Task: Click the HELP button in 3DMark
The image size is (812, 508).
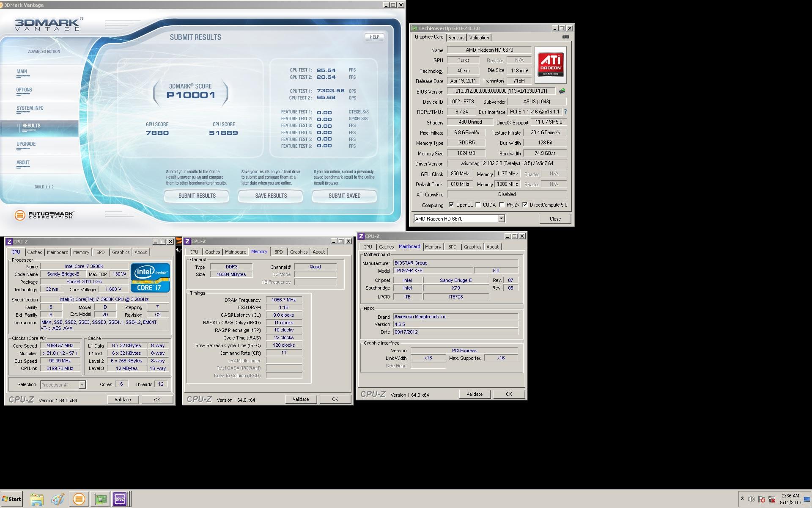Action: (374, 37)
